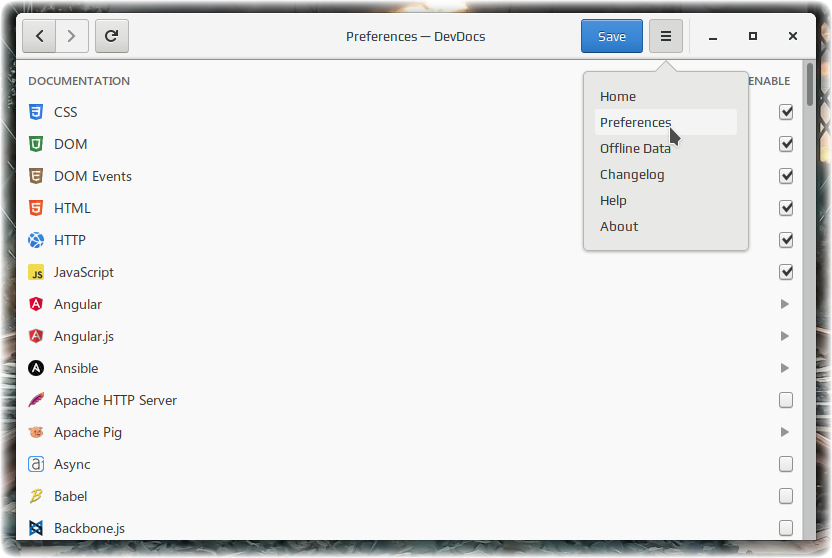This screenshot has width=832, height=558.
Task: Close the DevDocs window
Action: [x=793, y=36]
